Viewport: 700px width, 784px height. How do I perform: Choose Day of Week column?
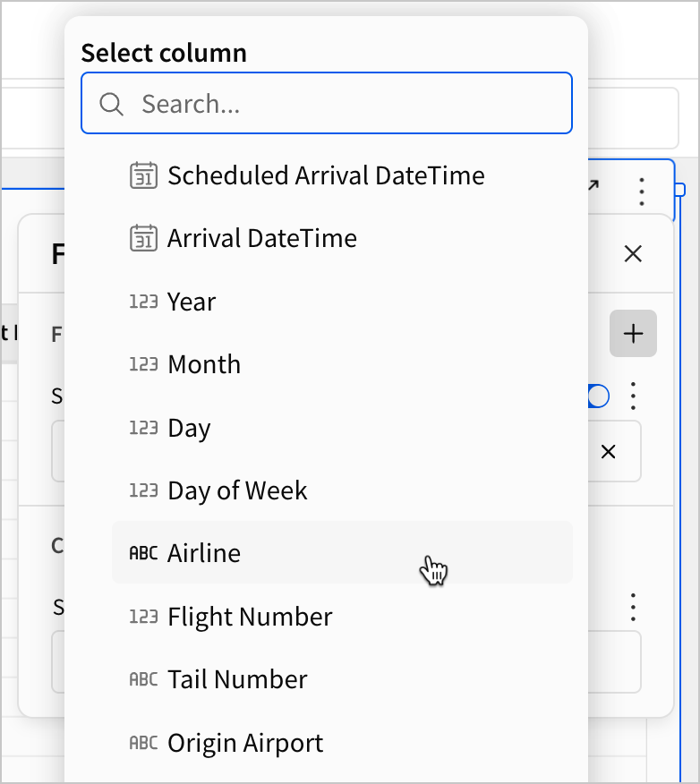point(237,490)
